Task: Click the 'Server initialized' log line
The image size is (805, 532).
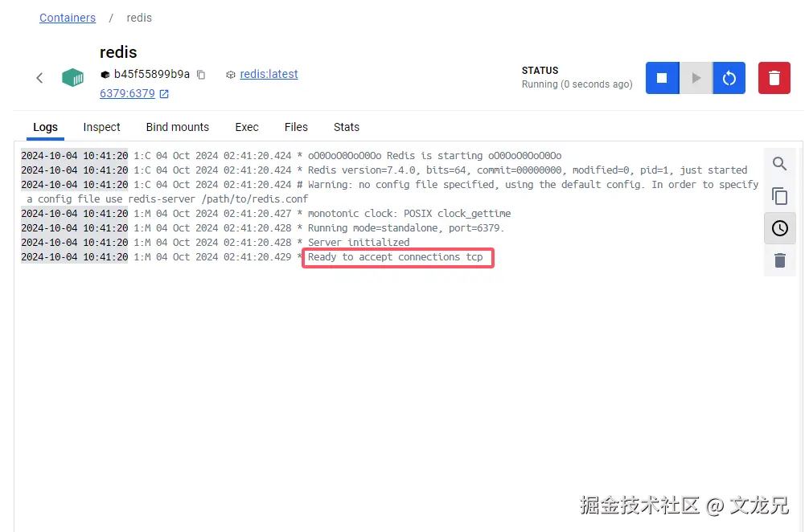Action: [x=216, y=242]
